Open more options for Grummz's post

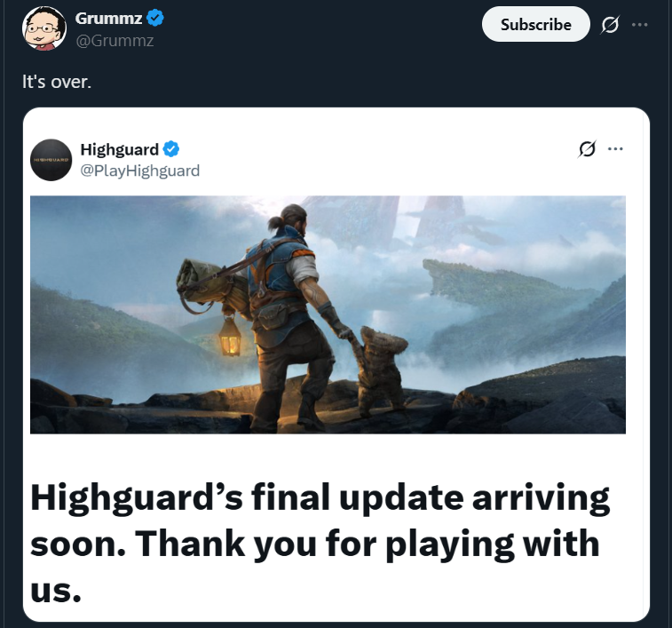(x=639, y=25)
